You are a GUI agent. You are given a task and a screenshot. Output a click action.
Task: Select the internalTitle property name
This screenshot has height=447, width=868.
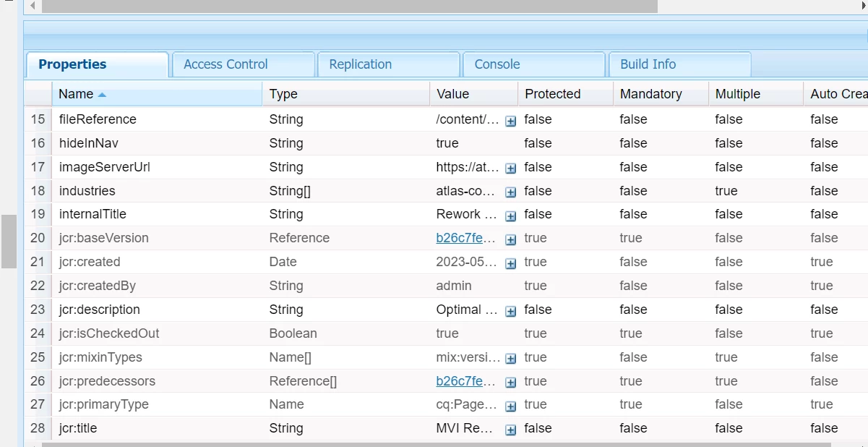pos(93,214)
